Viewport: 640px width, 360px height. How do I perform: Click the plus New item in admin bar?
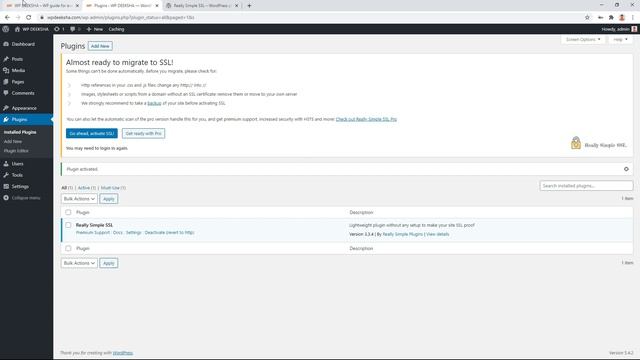pyautogui.click(x=94, y=29)
